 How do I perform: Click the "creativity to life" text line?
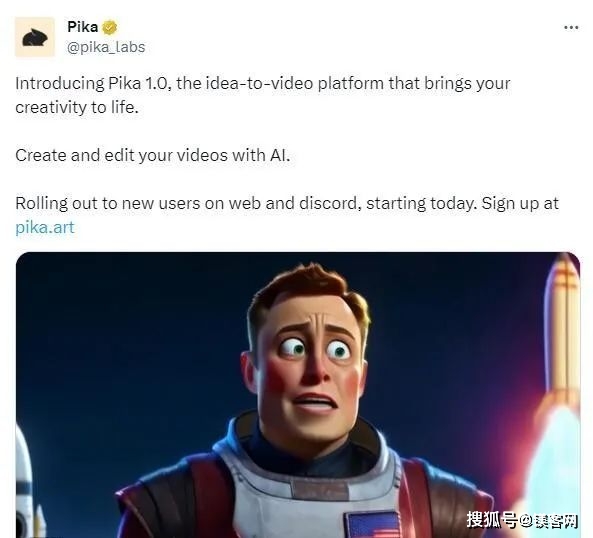point(77,107)
